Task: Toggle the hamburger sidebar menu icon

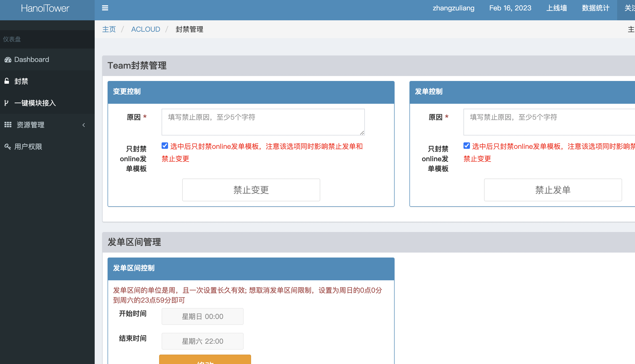Action: (105, 8)
